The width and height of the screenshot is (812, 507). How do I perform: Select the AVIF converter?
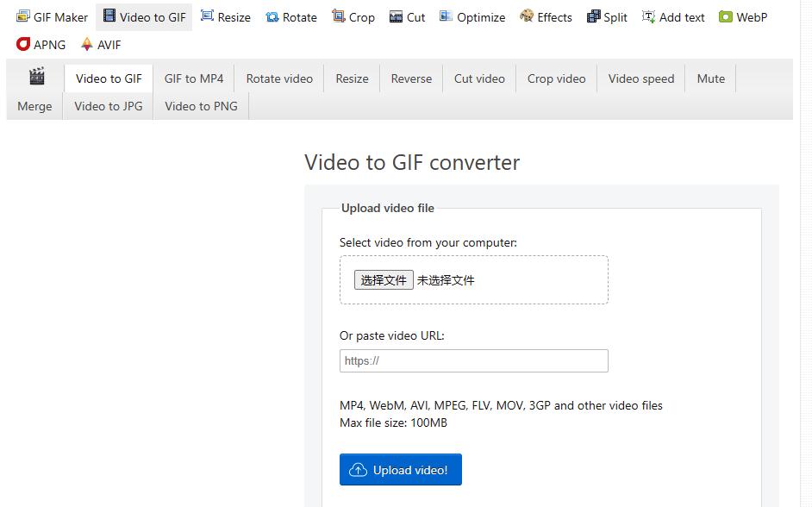tap(101, 44)
